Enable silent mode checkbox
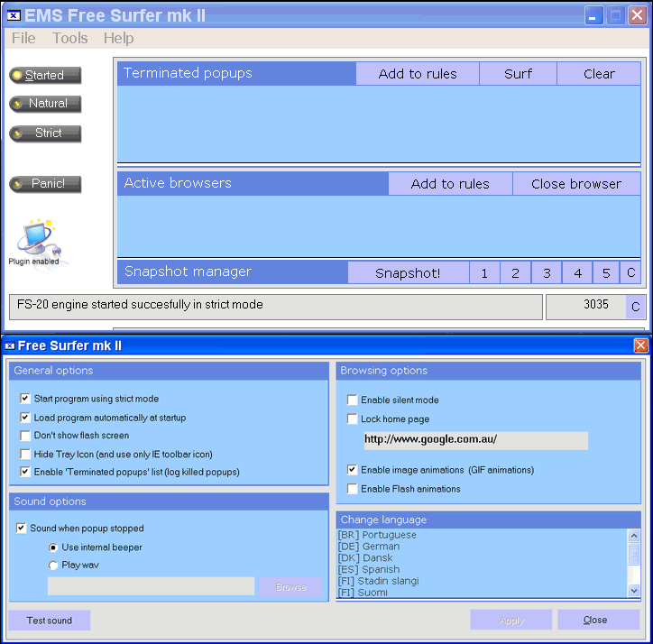The width and height of the screenshot is (653, 644). coord(353,400)
